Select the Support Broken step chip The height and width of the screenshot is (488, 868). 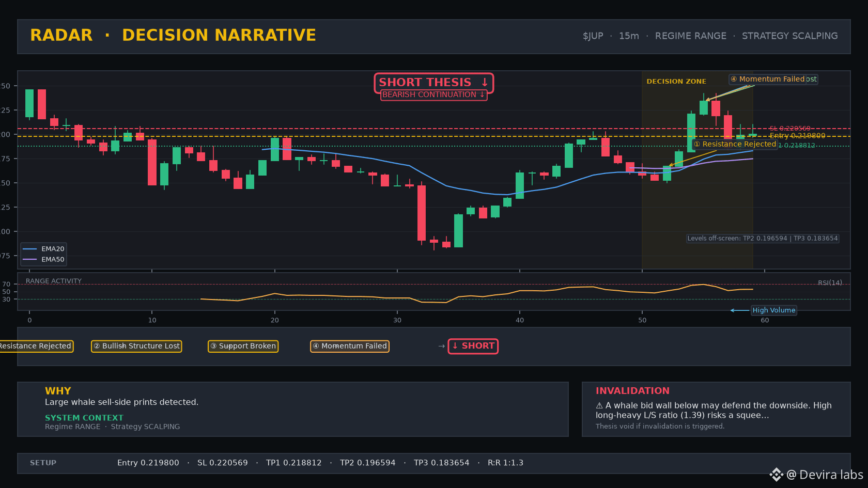pyautogui.click(x=243, y=346)
